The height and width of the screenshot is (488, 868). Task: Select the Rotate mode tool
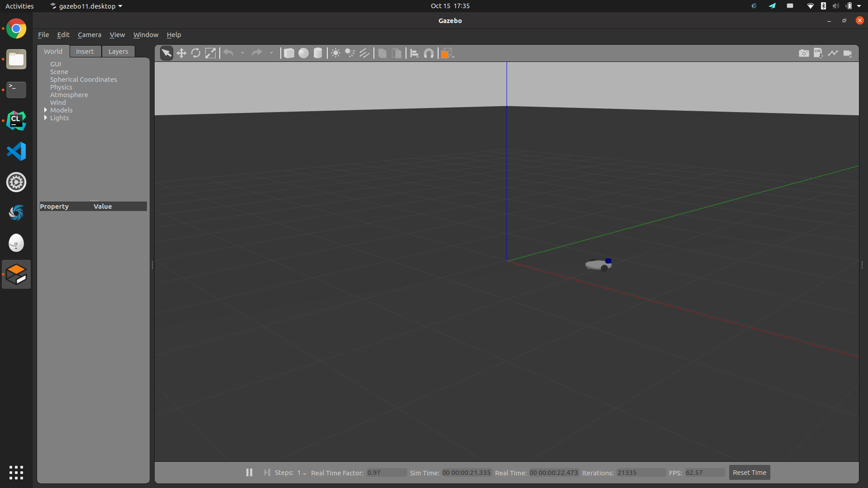coord(196,53)
